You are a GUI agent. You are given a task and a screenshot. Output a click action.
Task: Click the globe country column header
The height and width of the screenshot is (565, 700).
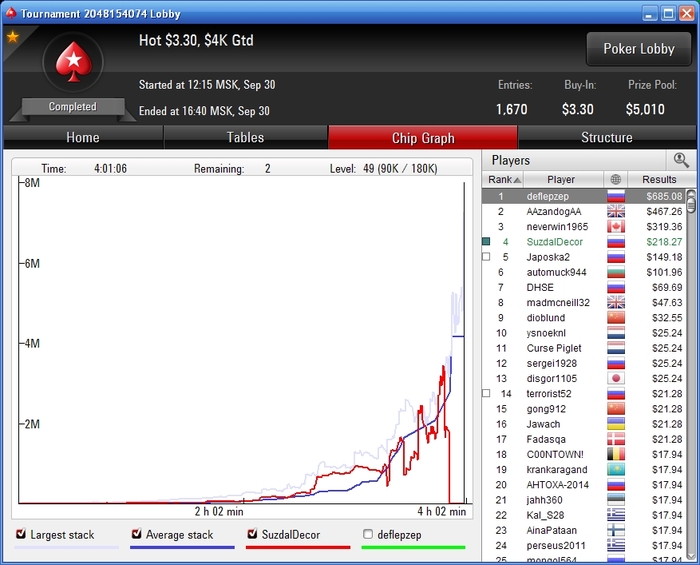[615, 179]
